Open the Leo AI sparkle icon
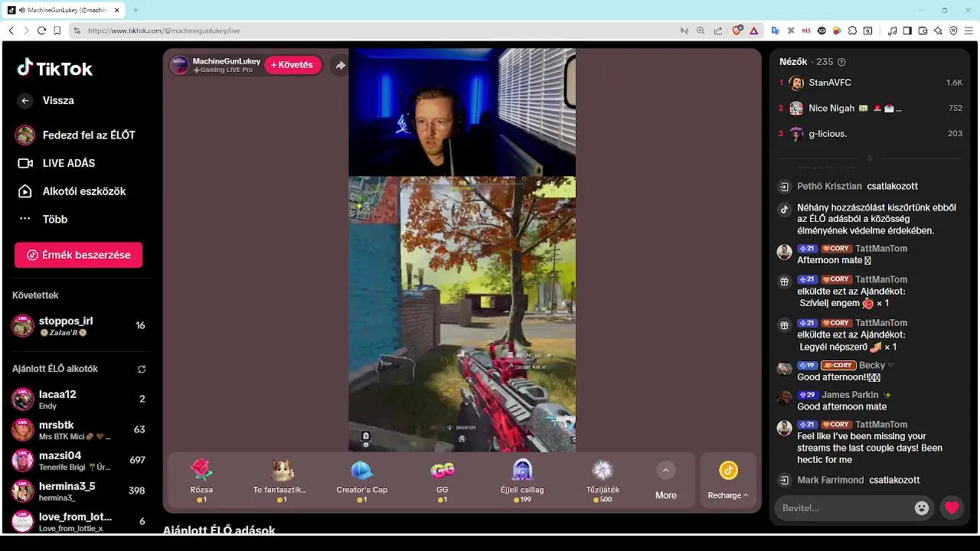The height and width of the screenshot is (551, 980). coord(938,31)
